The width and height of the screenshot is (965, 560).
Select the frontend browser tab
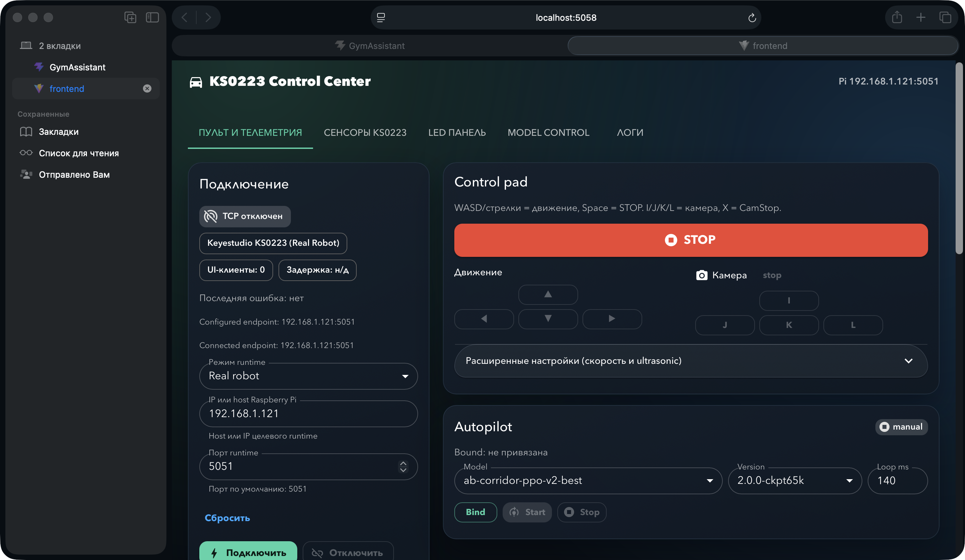coord(763,46)
